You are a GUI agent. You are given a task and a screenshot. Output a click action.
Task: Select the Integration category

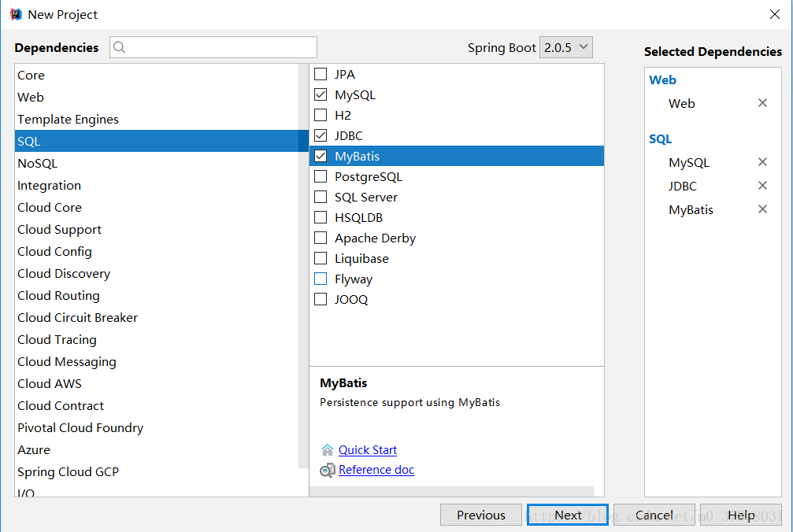tap(157, 186)
